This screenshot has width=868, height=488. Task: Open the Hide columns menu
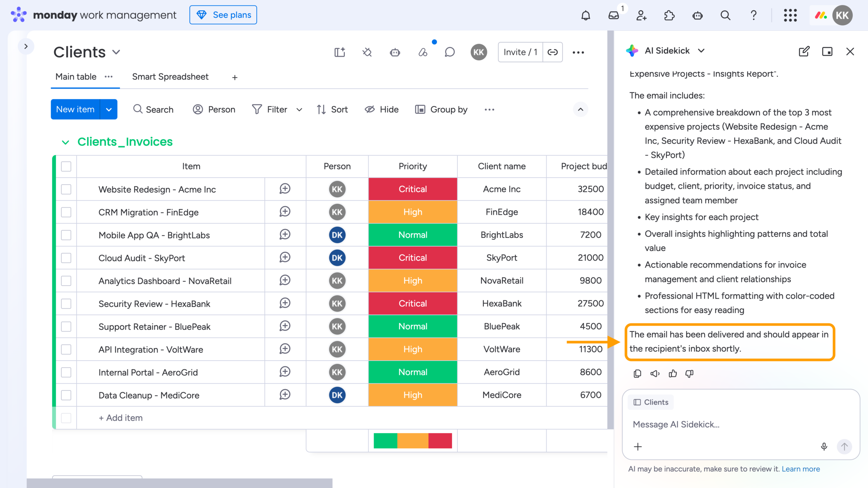382,109
